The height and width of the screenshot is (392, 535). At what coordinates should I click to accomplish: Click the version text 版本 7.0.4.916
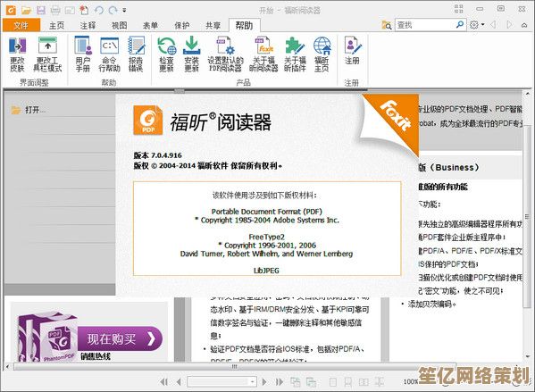157,155
